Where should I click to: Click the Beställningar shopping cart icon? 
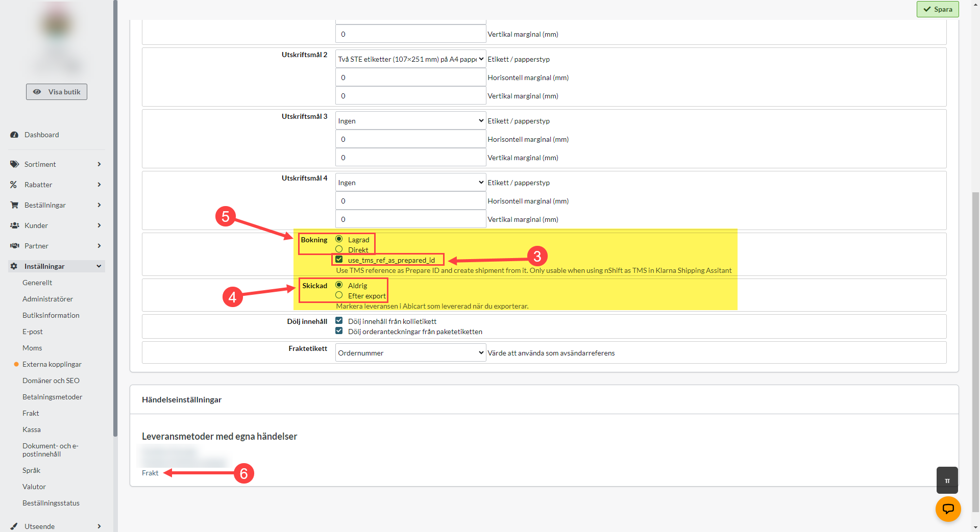coord(14,205)
